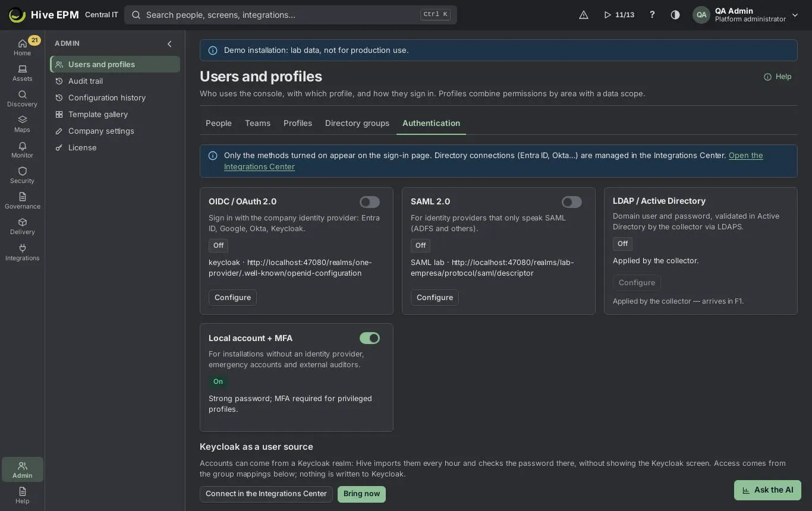Switch to the People tab
This screenshot has width=812, height=511.
click(219, 123)
